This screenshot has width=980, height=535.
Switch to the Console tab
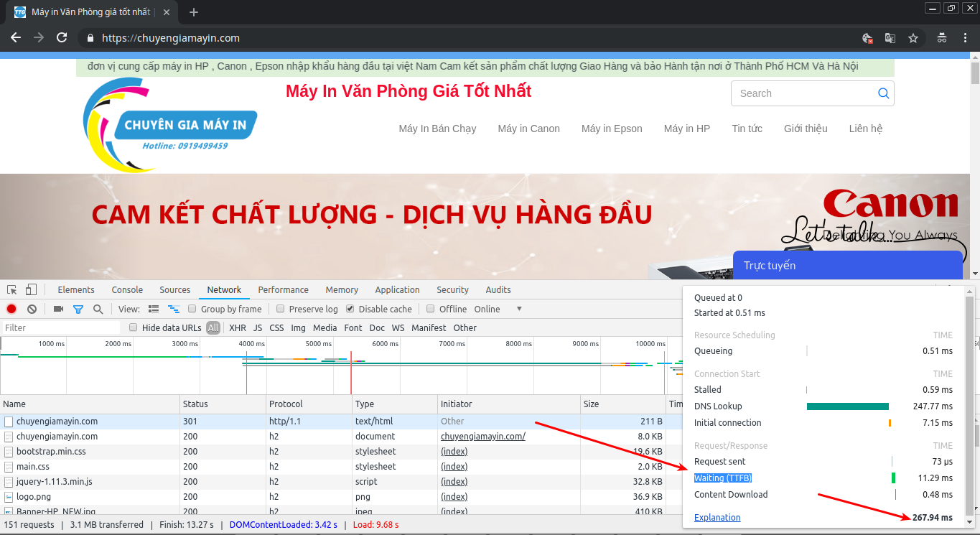tap(127, 290)
